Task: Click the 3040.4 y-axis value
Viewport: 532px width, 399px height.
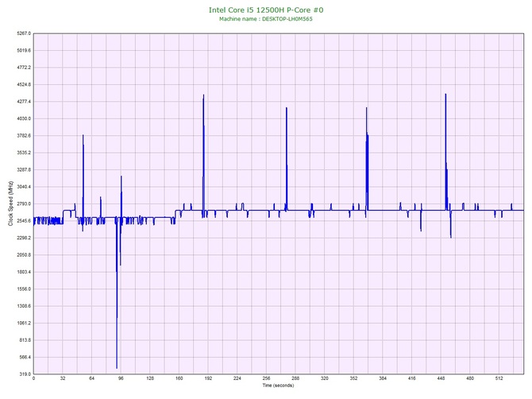Action: [24, 187]
